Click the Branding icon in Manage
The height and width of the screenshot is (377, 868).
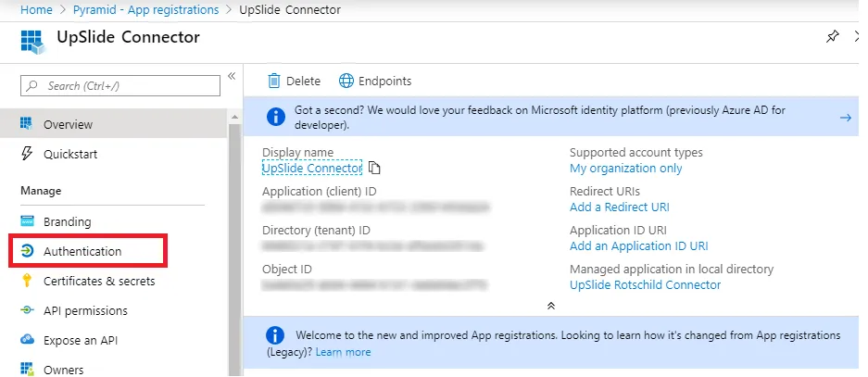[x=27, y=221]
